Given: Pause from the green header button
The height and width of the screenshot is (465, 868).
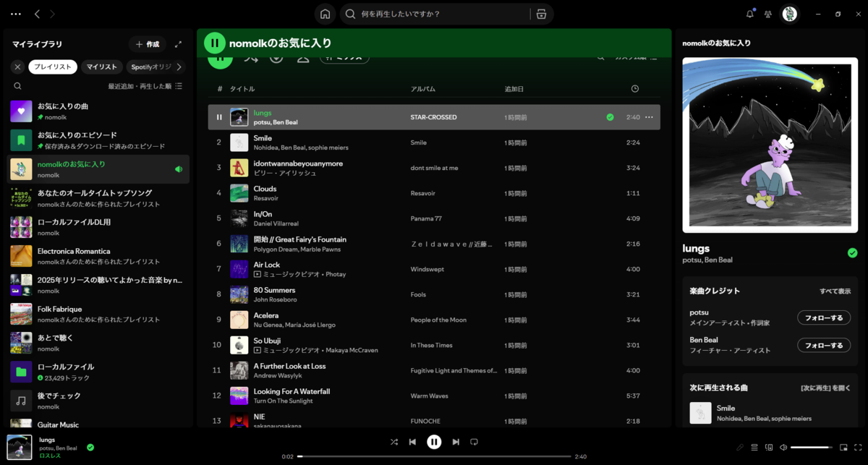Looking at the screenshot, I should pos(215,43).
